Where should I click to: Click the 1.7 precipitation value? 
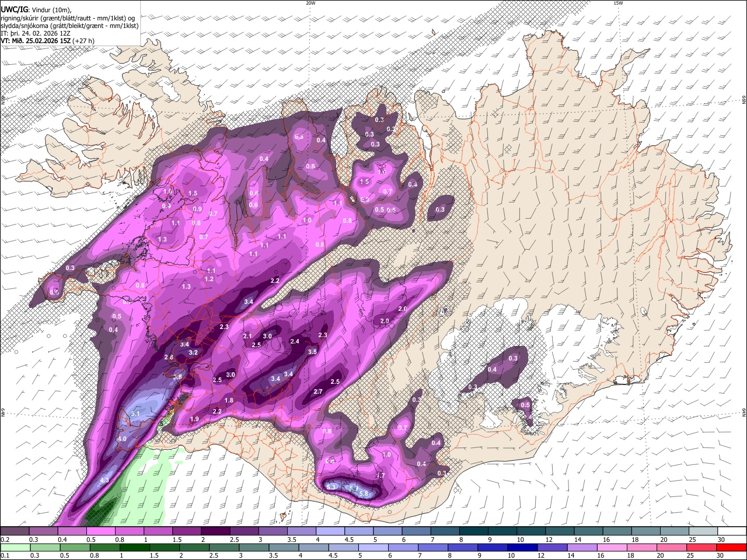coord(381,476)
